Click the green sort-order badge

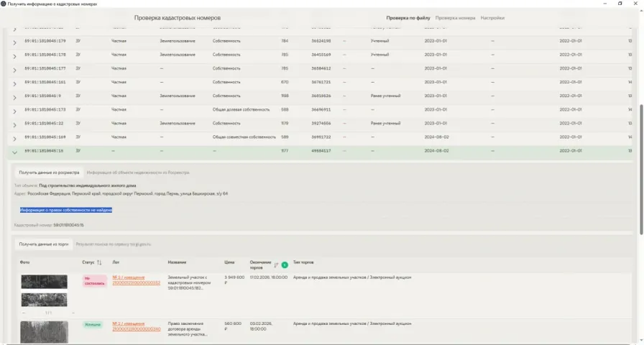pyautogui.click(x=284, y=265)
